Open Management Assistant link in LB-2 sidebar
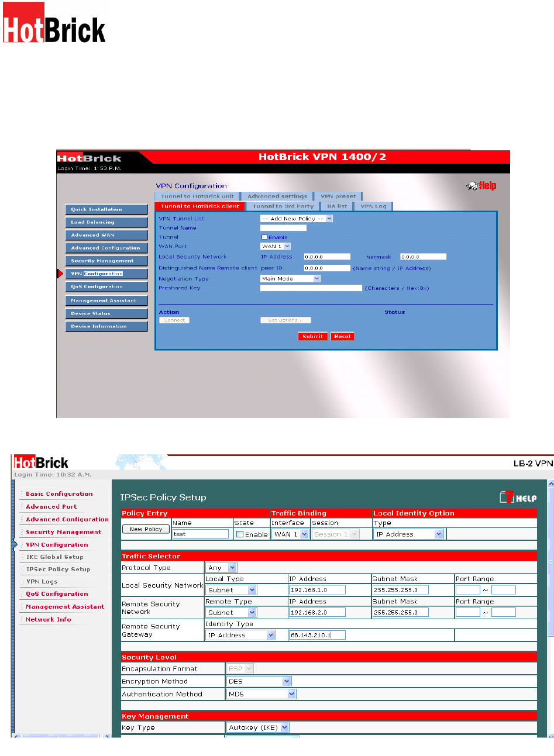554x756 pixels. point(65,607)
